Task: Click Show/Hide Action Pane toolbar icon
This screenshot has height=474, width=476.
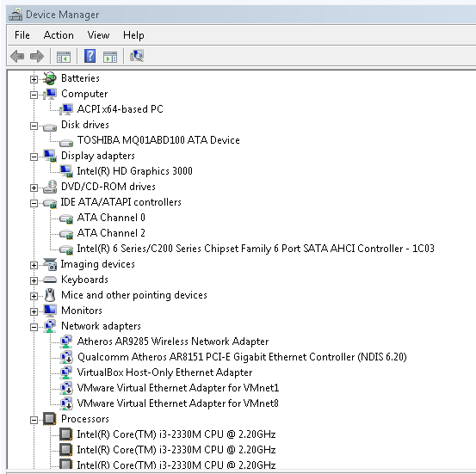Action: 110,57
